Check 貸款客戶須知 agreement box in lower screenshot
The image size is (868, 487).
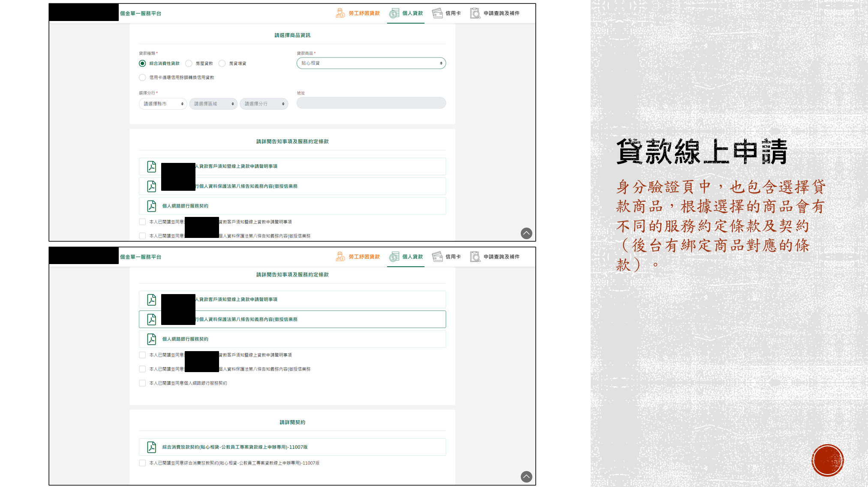pyautogui.click(x=142, y=355)
